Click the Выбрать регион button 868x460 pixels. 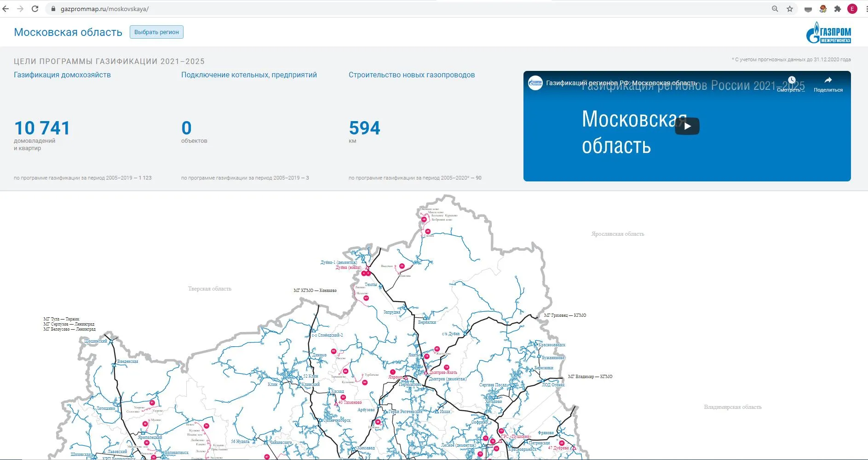(x=156, y=32)
